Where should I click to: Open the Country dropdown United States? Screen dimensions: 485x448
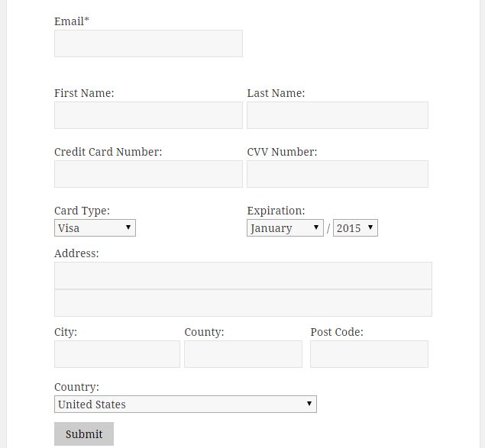point(186,404)
